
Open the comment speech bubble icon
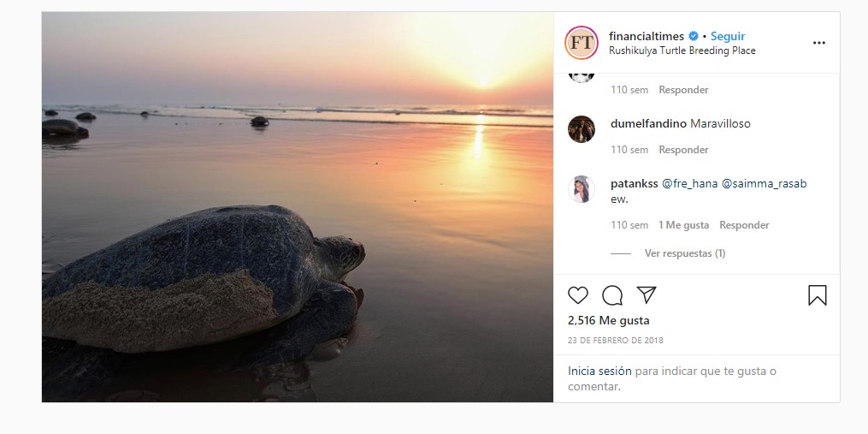tap(611, 295)
